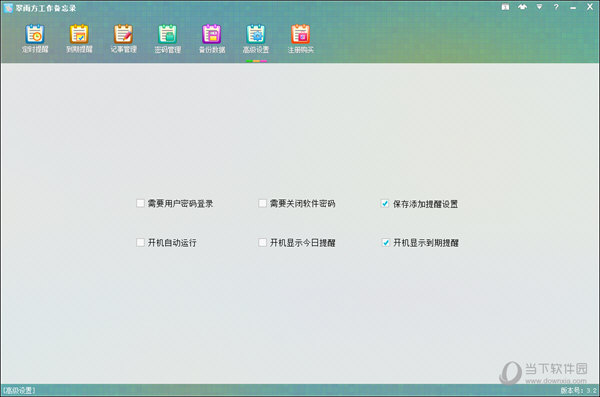
Task: Enable 开机自动运行 checkbox
Action: pyautogui.click(x=140, y=242)
